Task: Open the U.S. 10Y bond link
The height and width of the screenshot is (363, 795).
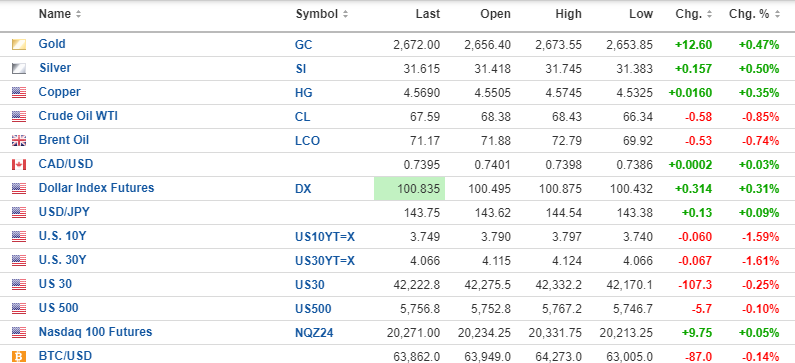Action: [62, 236]
